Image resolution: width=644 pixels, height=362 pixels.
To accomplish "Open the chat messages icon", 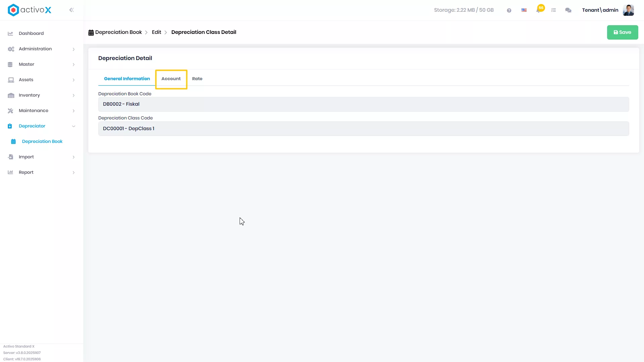I will point(568,10).
